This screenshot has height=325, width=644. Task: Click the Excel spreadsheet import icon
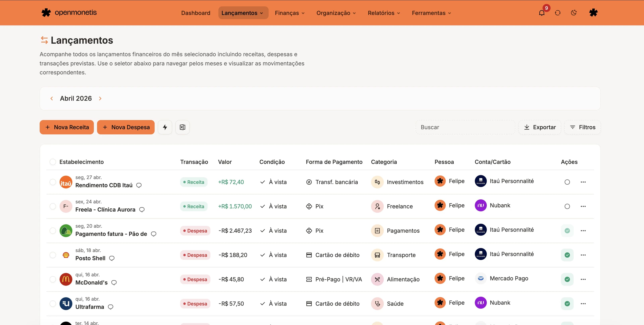click(x=182, y=127)
